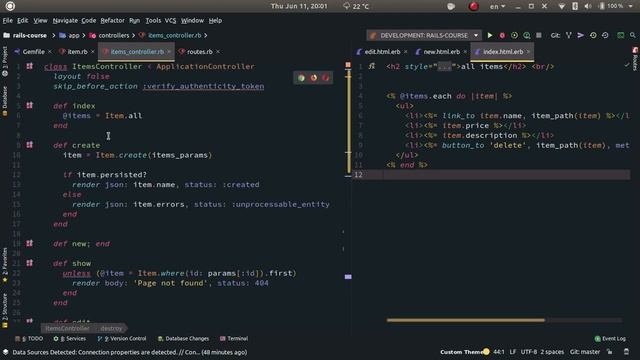This screenshot has height=360, width=640.
Task: Open the Terminal tool window
Action: 234,338
